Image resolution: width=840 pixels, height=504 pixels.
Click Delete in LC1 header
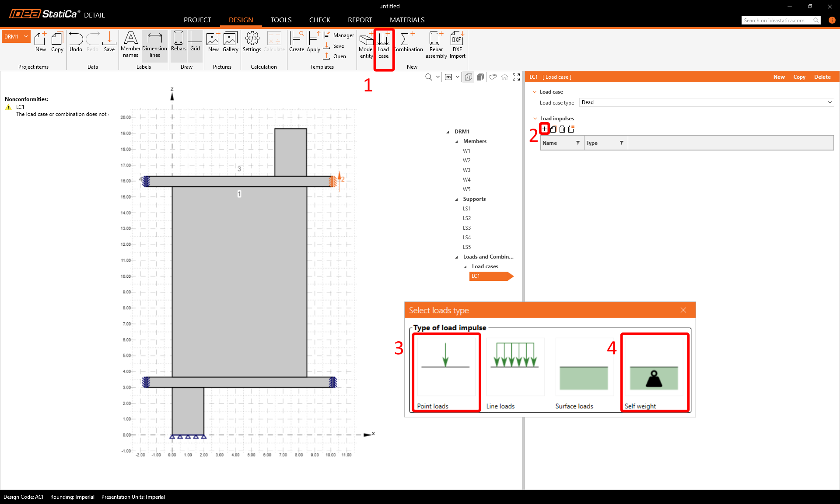click(x=822, y=77)
